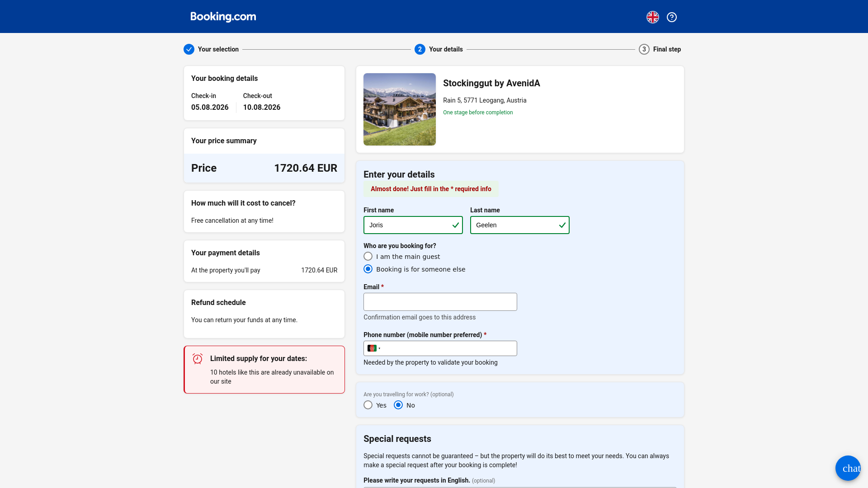Click the Stockinggut by AvenidA title

491,83
